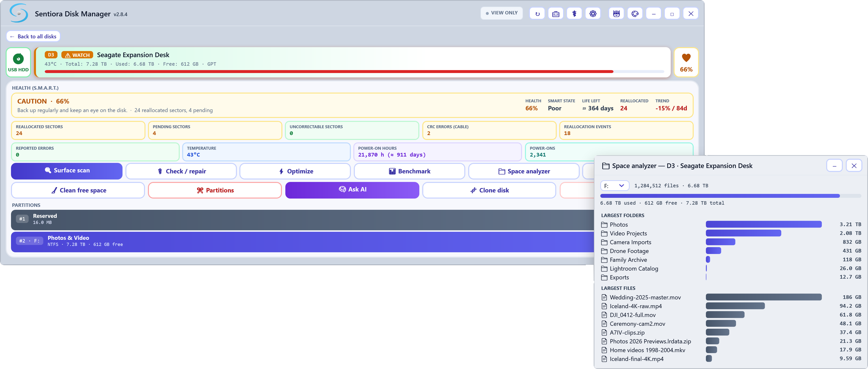Select DJI_0412-full.mov

tap(731, 315)
